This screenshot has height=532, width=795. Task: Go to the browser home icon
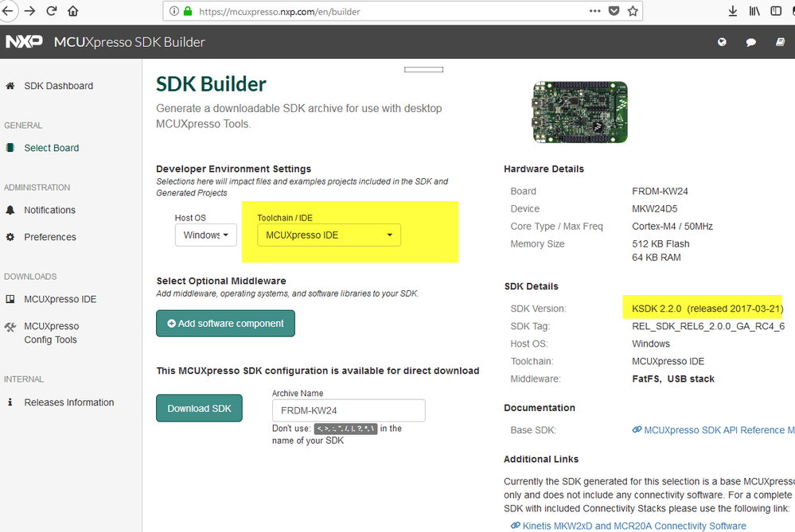coord(73,10)
